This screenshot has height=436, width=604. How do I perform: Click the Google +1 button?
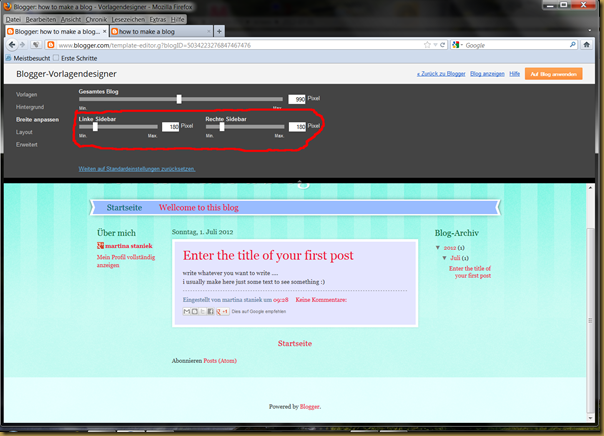point(222,311)
